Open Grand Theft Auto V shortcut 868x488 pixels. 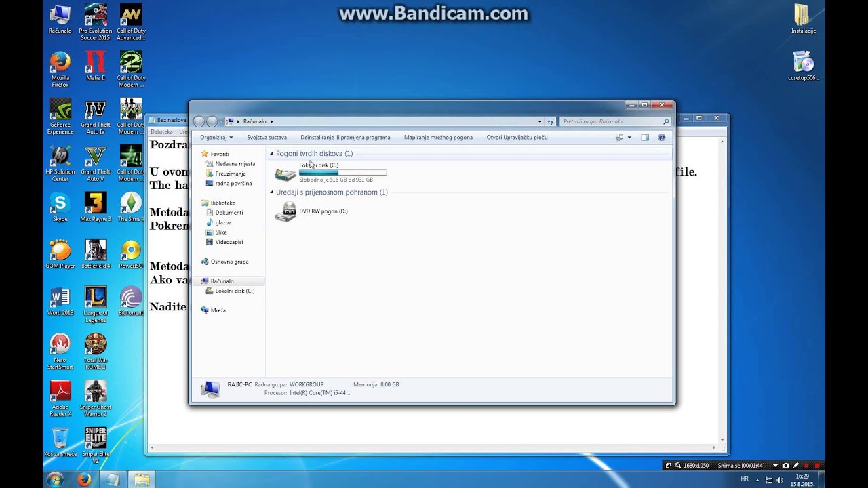96,164
